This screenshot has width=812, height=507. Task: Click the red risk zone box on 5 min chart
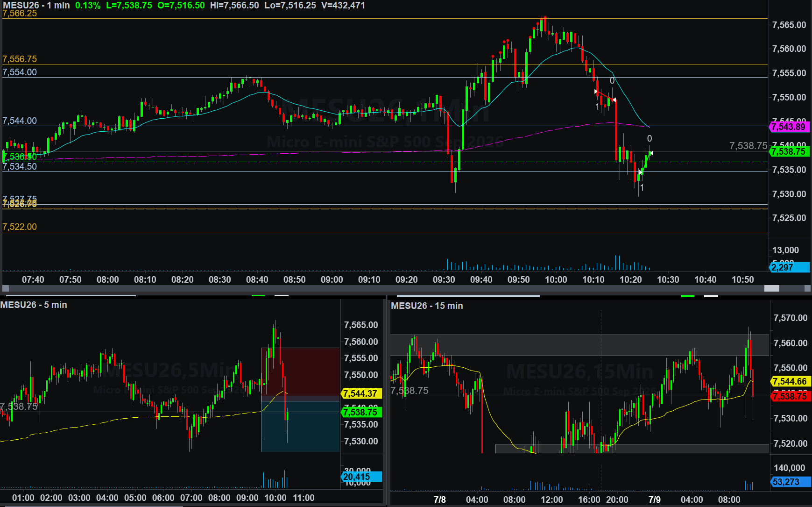[300, 372]
